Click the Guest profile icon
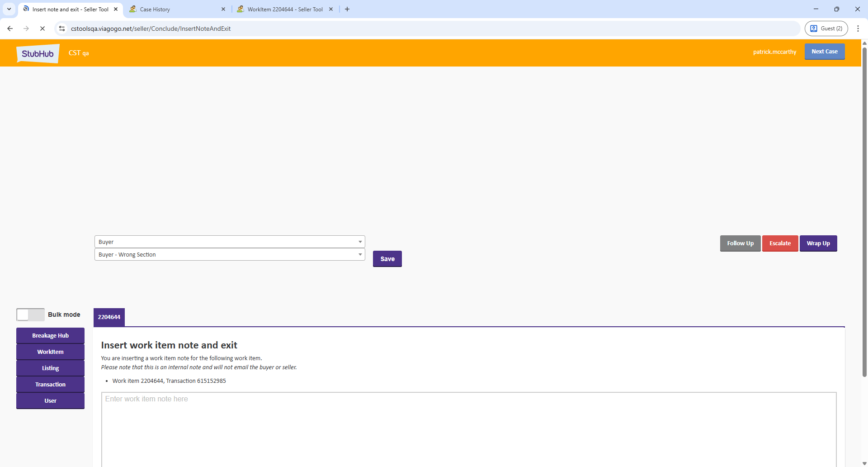Viewport: 868px width, 467px height. pyautogui.click(x=826, y=29)
